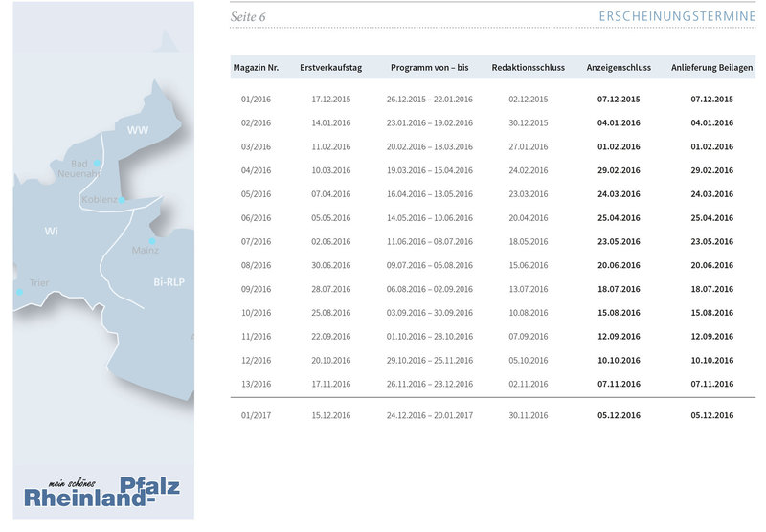
Task: Click the WW region label on map
Action: (x=138, y=130)
